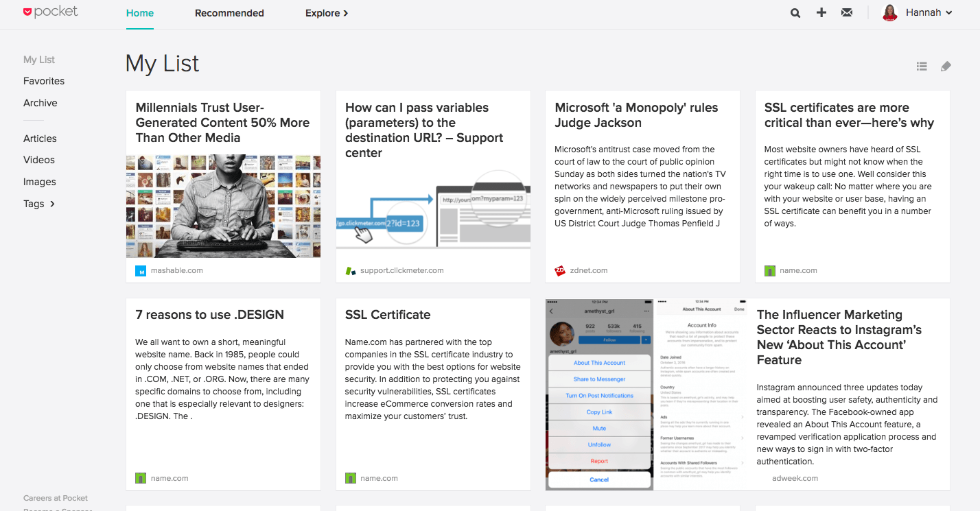The width and height of the screenshot is (980, 511).
Task: Click Hannah's profile avatar
Action: click(x=890, y=12)
